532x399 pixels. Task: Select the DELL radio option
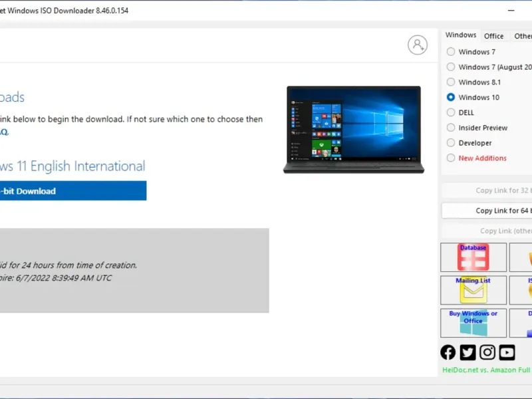point(451,112)
